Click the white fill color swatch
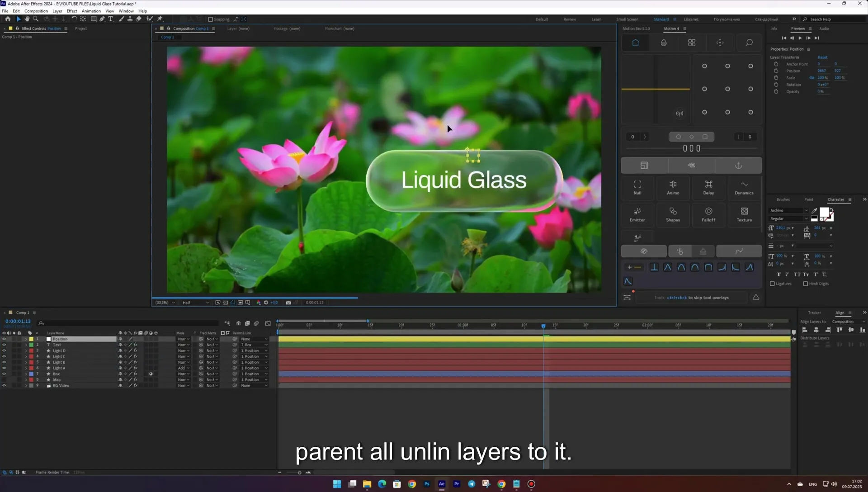The height and width of the screenshot is (492, 868). pyautogui.click(x=824, y=213)
